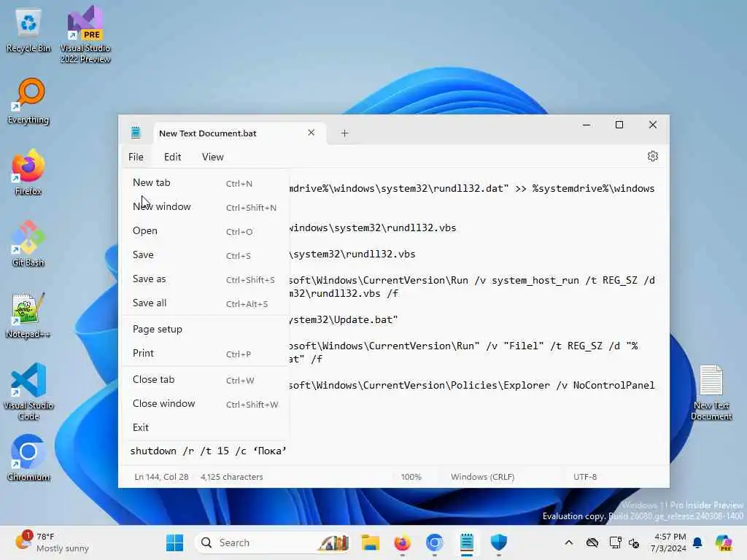Image resolution: width=747 pixels, height=560 pixels.
Task: Open the Firefox desktop shortcut
Action: pos(28,172)
